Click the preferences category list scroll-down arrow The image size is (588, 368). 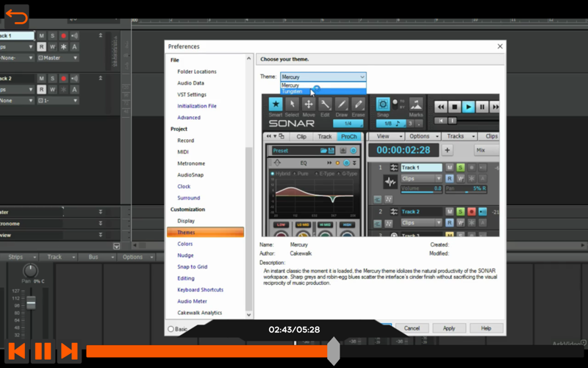(248, 315)
